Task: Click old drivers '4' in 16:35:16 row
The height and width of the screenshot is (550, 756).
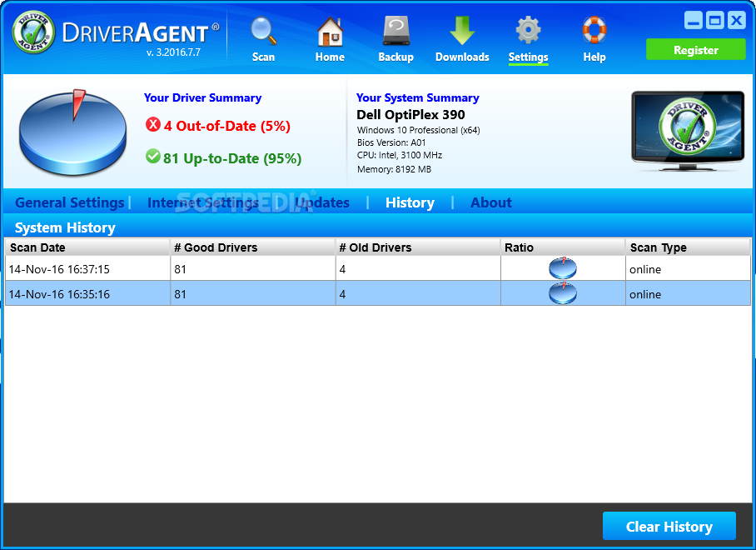Action: pyautogui.click(x=342, y=294)
